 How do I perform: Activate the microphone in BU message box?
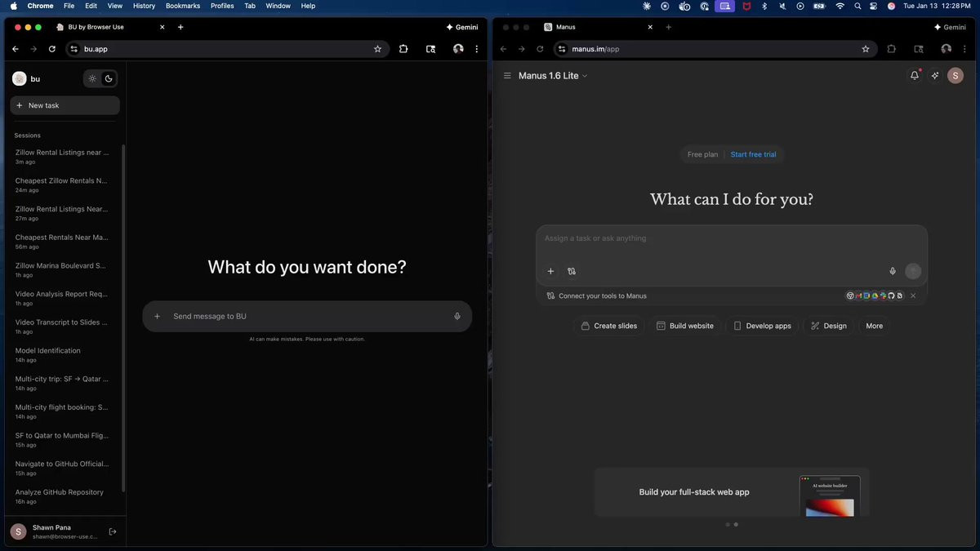pos(457,316)
